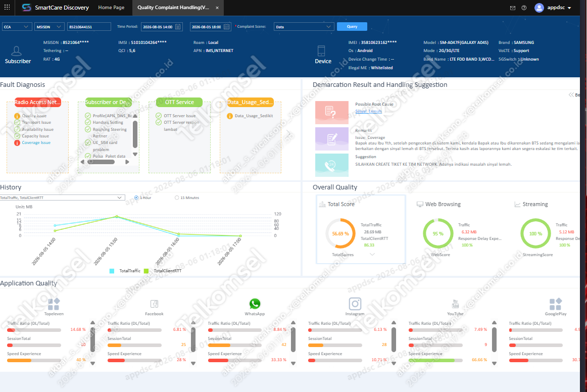Select the GooglePlay app icon
This screenshot has width=587, height=392.
tap(556, 304)
